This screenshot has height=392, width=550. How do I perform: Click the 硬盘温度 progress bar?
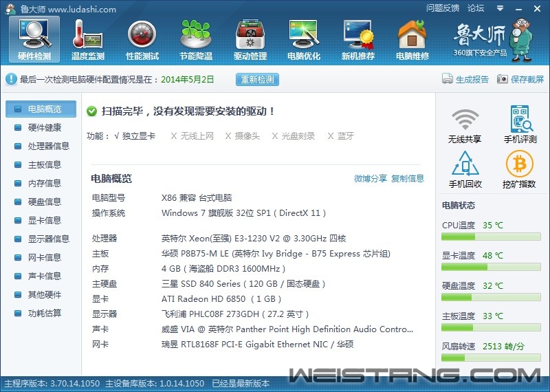click(491, 297)
